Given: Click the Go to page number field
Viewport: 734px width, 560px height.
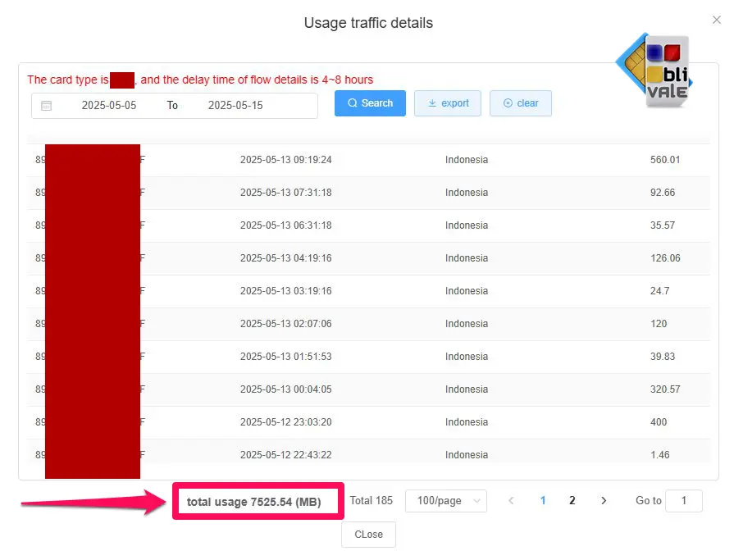Looking at the screenshot, I should click(x=683, y=501).
